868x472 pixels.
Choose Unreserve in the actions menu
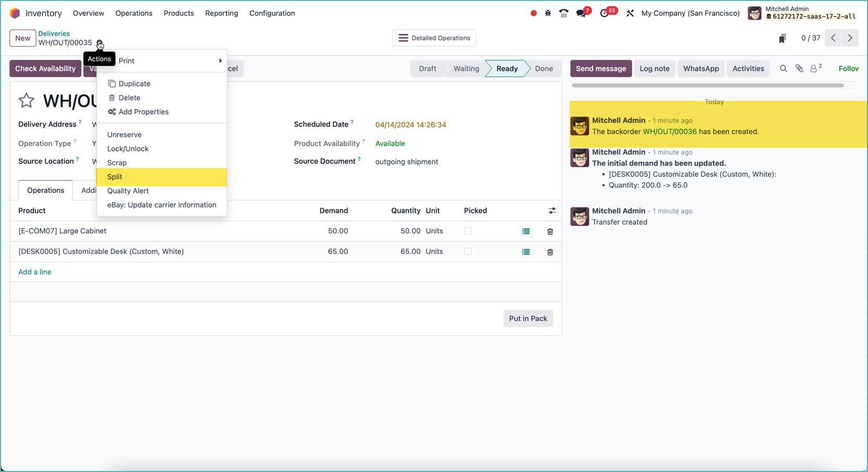124,135
